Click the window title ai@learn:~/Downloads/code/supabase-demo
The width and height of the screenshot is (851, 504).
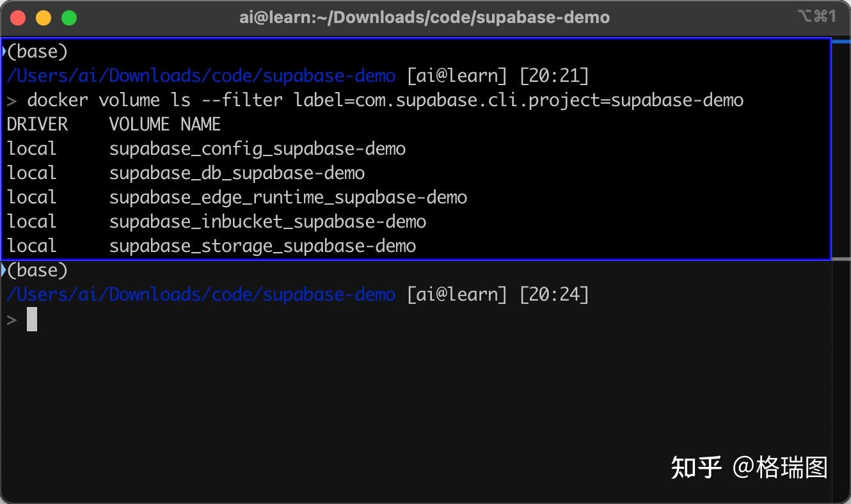[x=424, y=17]
